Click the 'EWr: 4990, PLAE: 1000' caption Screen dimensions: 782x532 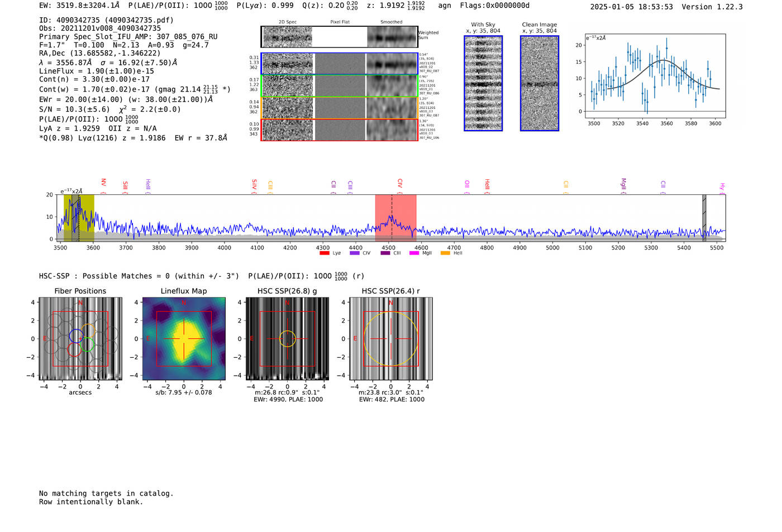click(288, 400)
